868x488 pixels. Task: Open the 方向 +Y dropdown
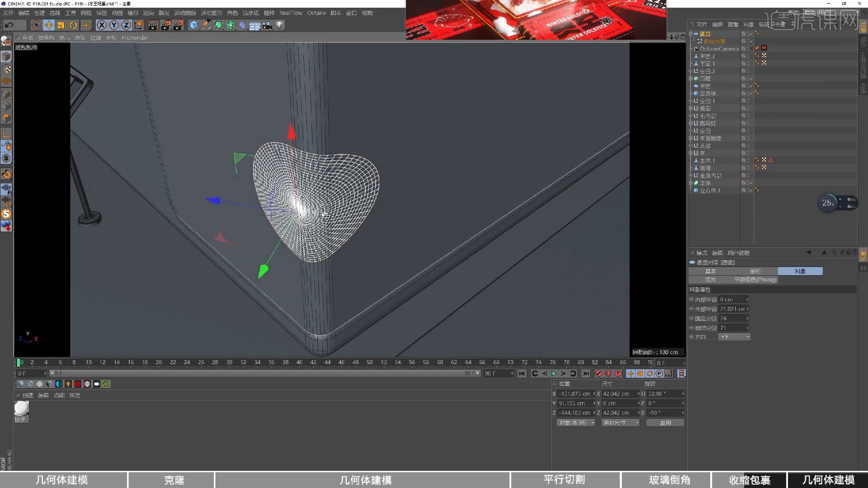[x=735, y=337]
